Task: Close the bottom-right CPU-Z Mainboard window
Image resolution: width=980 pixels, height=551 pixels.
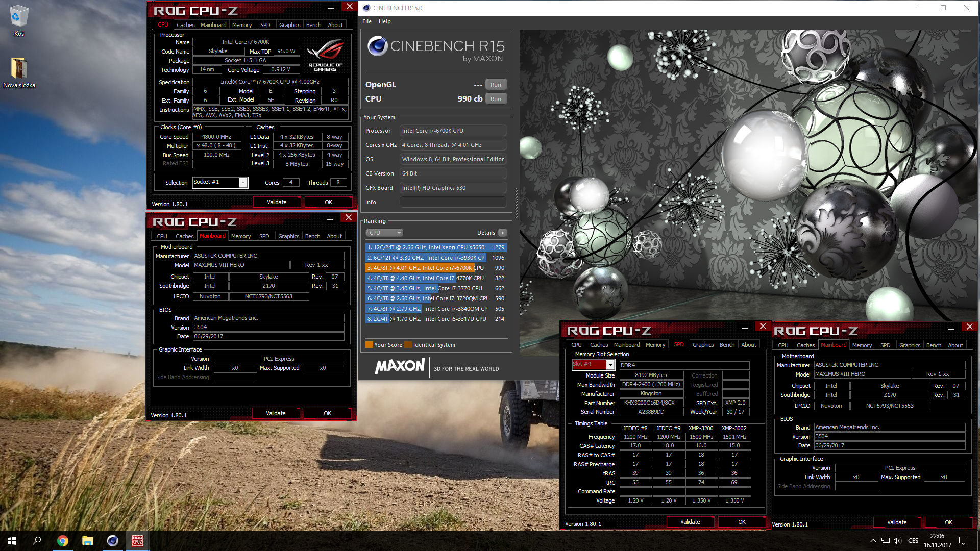Action: 970,327
